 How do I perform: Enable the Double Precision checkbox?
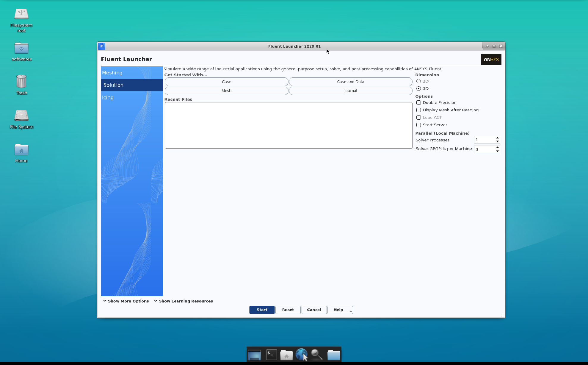click(x=418, y=103)
